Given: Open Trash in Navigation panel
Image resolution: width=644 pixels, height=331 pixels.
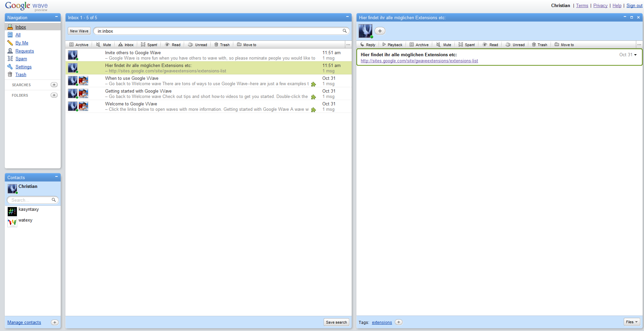Looking at the screenshot, I should point(21,75).
